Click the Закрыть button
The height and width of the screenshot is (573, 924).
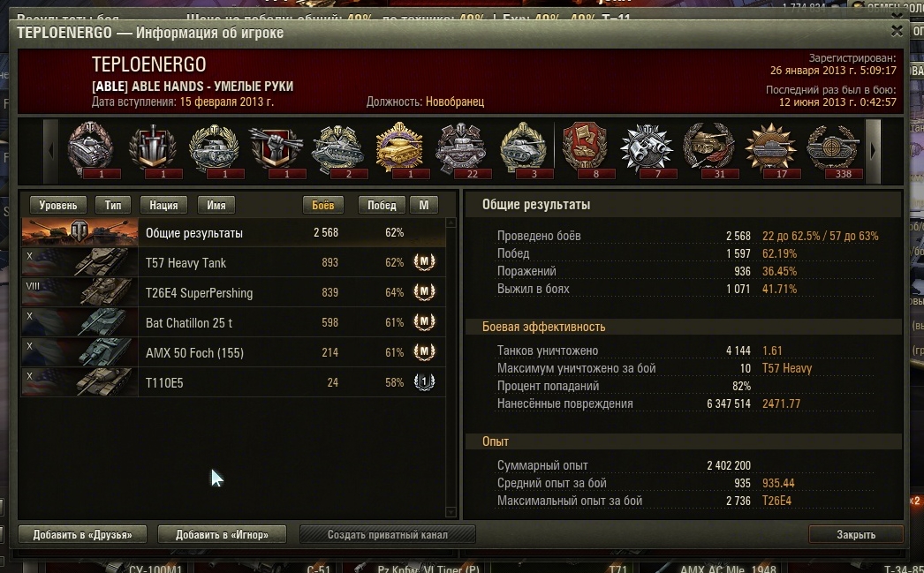(856, 534)
